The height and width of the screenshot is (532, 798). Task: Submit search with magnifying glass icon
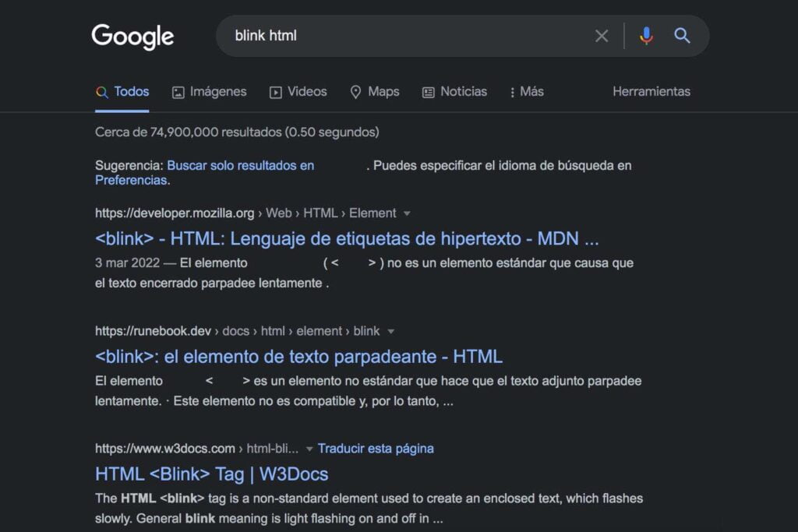click(x=682, y=36)
